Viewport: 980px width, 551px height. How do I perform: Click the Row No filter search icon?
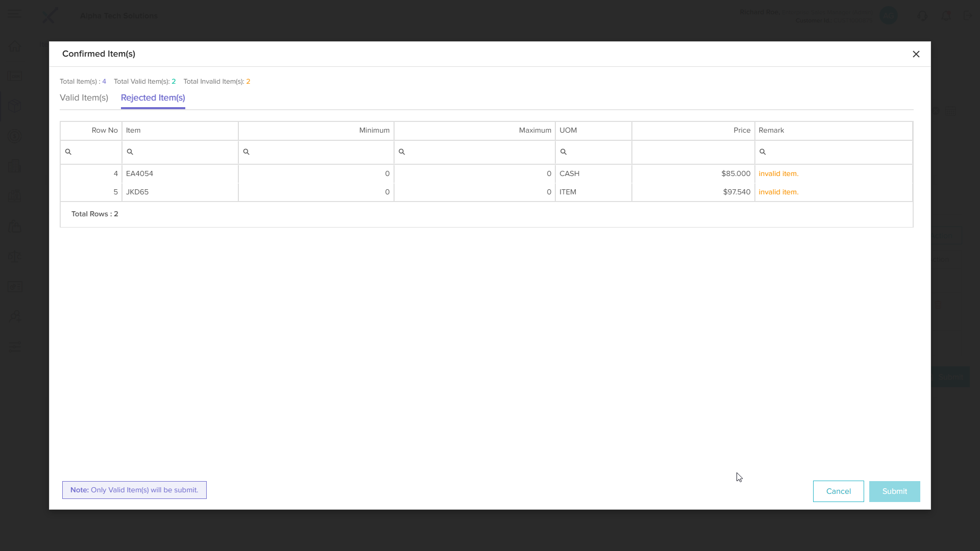68,152
